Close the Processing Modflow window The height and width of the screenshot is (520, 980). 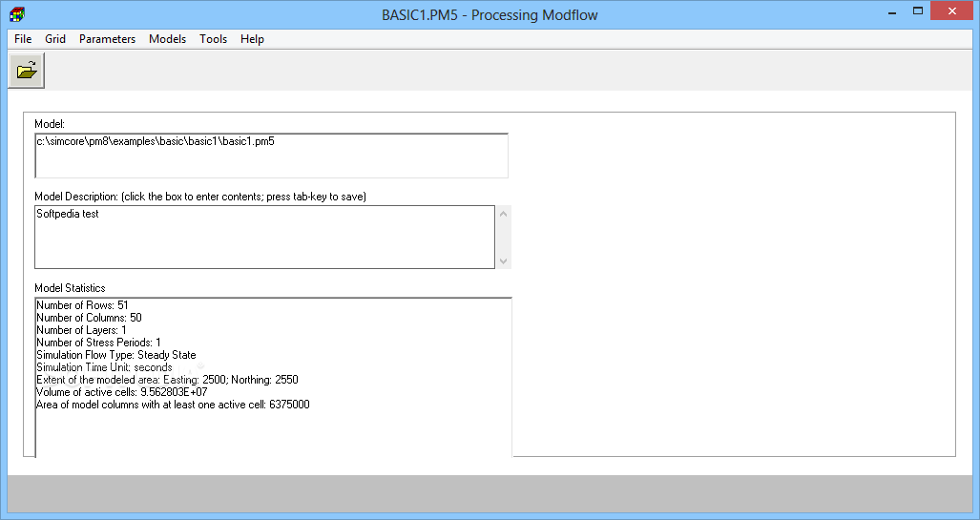click(x=952, y=11)
